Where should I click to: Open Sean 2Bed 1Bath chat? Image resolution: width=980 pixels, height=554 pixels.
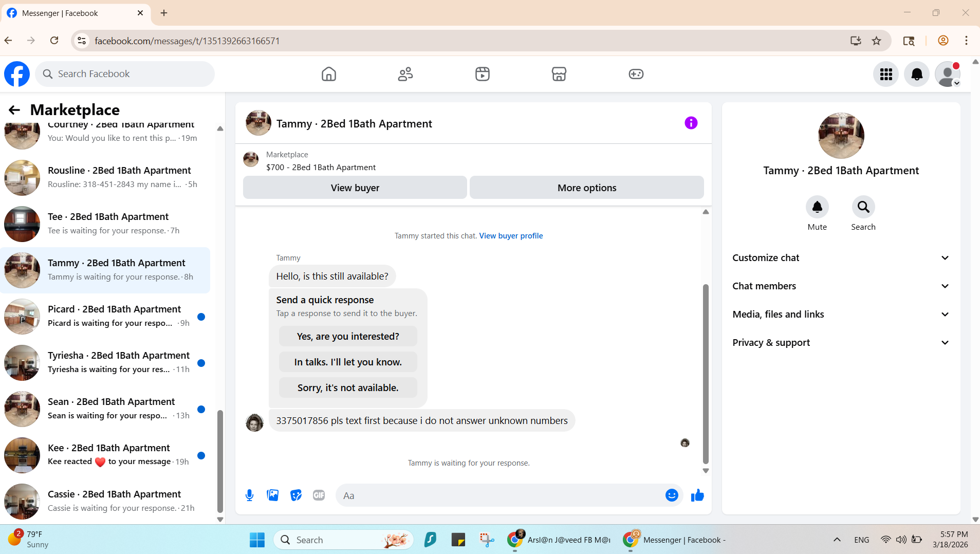tap(105, 409)
